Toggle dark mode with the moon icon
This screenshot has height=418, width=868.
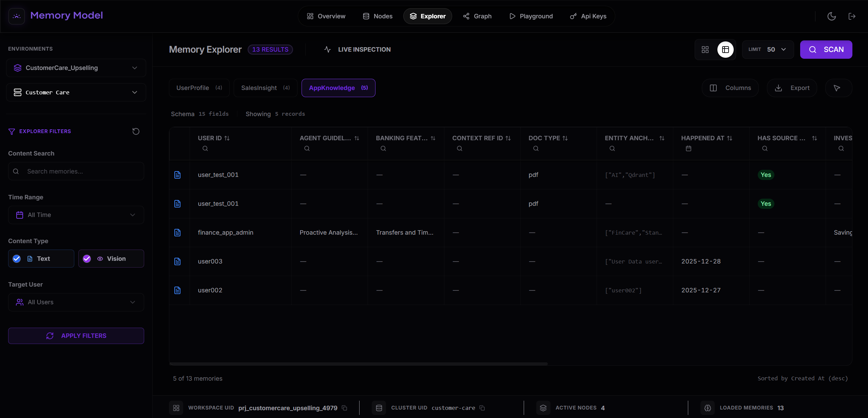click(x=831, y=16)
